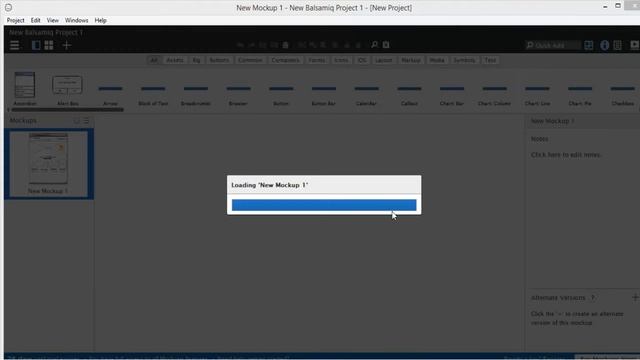
Task: Toggle the mockup navigator panel icon
Action: click(36, 45)
